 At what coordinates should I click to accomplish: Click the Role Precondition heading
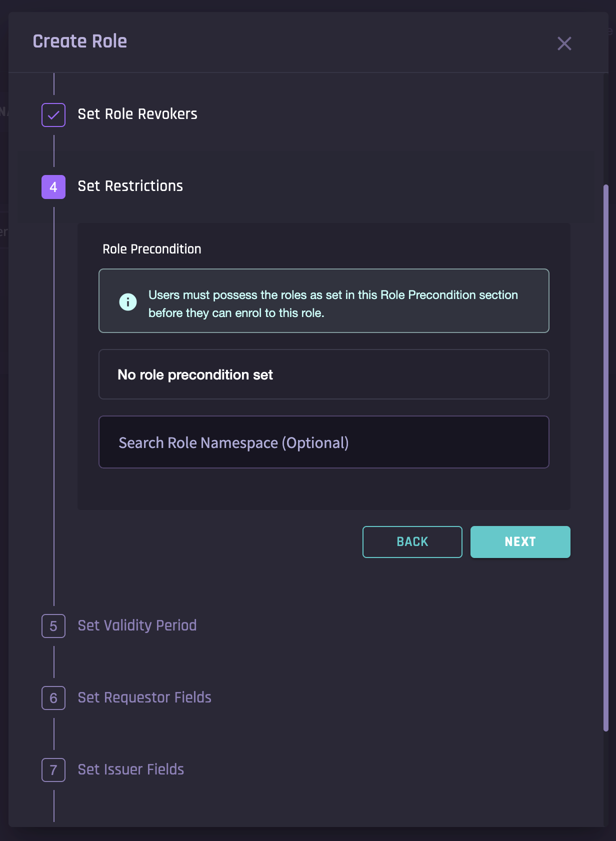point(152,249)
